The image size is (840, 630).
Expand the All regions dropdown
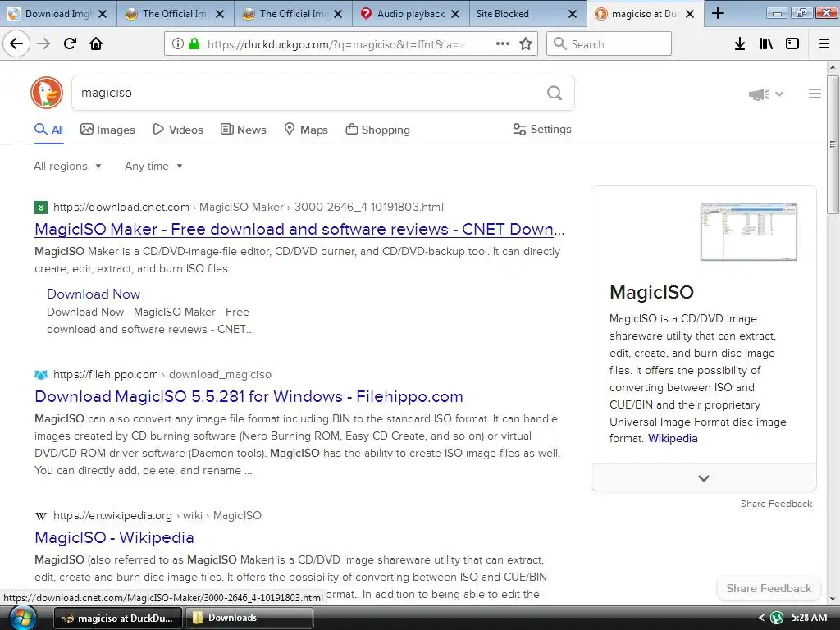pos(67,166)
